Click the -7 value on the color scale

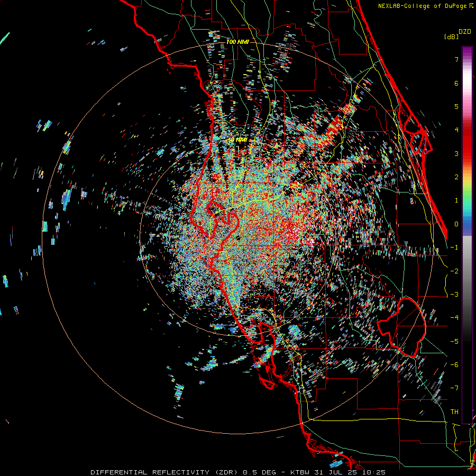[454, 388]
